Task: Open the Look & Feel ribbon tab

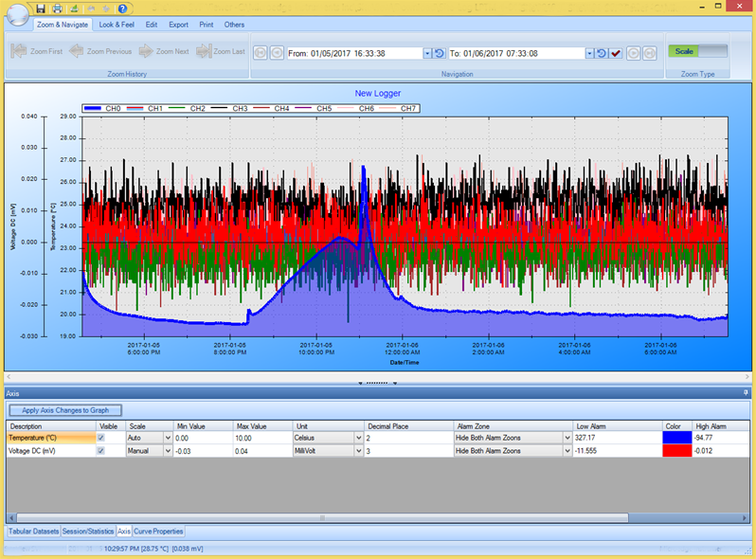Action: click(117, 25)
